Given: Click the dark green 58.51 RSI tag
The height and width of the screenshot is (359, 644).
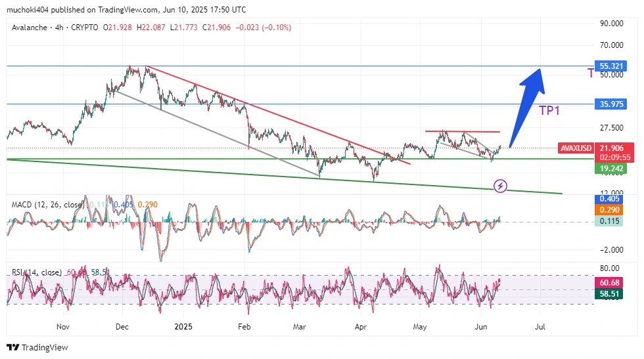Looking at the screenshot, I should (x=611, y=295).
